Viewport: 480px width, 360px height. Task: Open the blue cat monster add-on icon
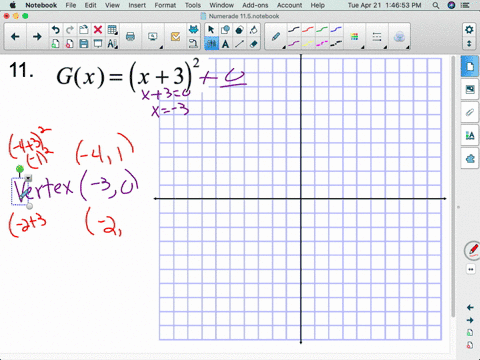193,30
